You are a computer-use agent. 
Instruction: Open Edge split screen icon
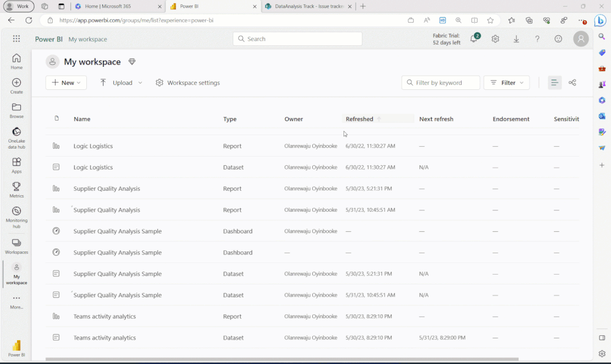(x=474, y=20)
